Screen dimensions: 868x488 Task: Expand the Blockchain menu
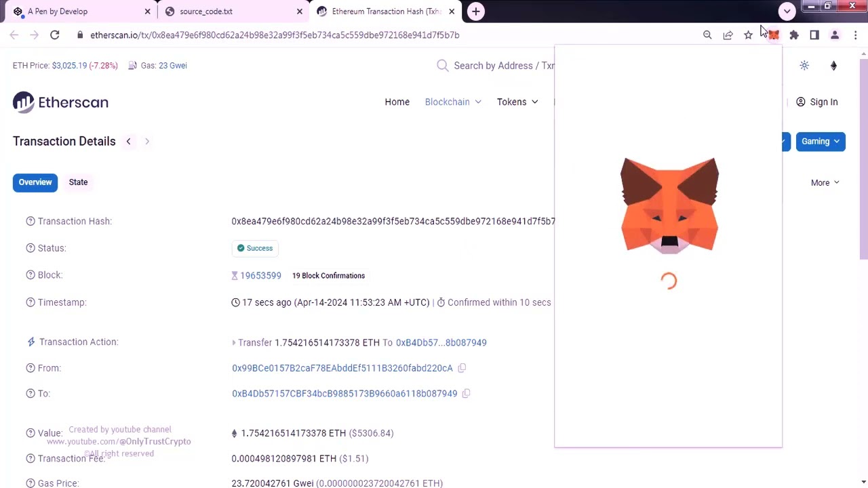(453, 102)
